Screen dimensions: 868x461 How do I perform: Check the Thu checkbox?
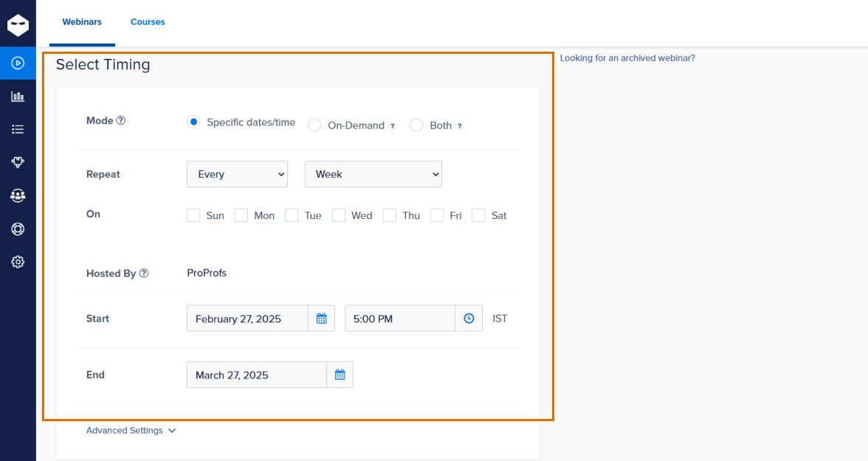389,215
